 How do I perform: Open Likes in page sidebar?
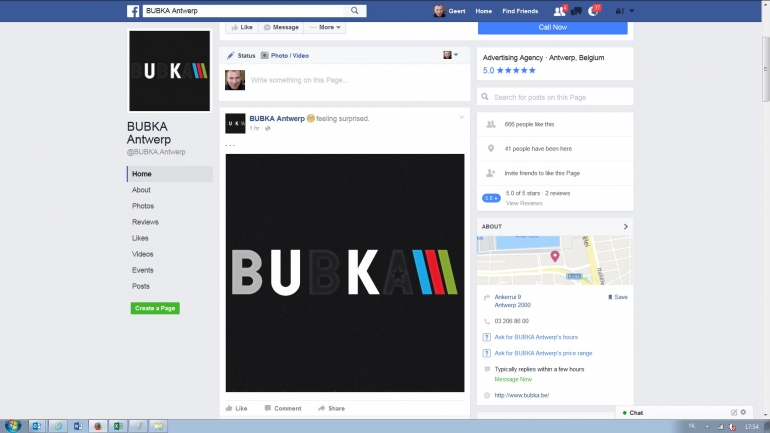140,238
